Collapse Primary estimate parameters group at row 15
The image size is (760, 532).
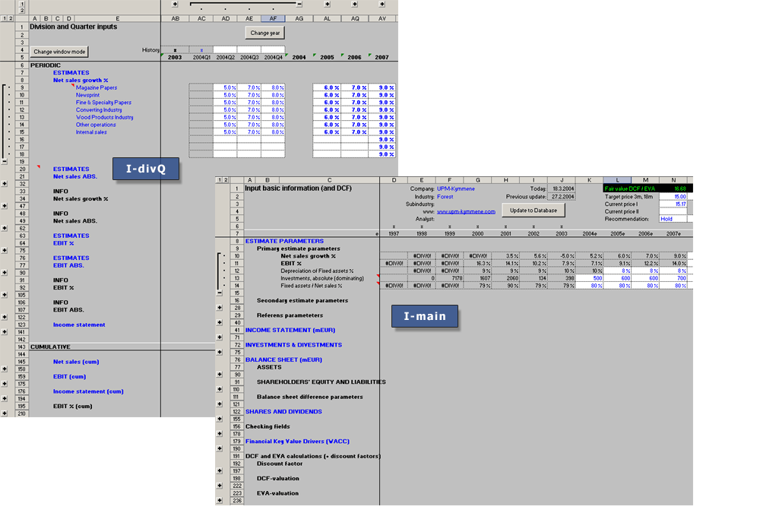point(220,292)
